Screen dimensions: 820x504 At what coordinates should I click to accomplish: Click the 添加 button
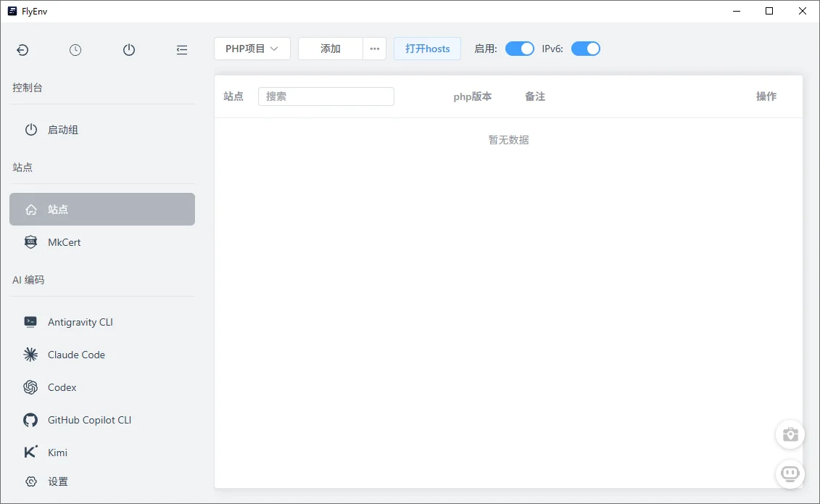pyautogui.click(x=331, y=49)
